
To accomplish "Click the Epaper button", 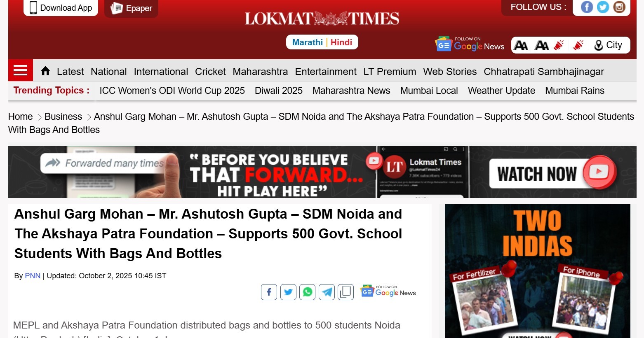I will 131,8.
